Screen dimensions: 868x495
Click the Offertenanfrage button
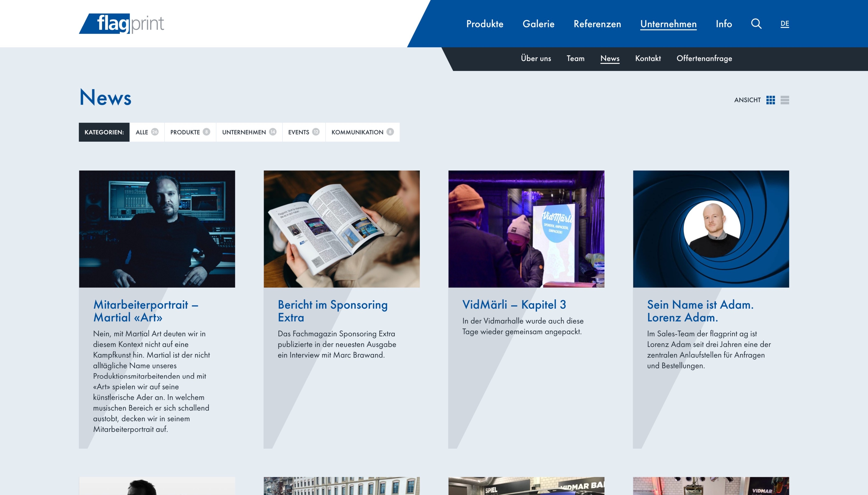pyautogui.click(x=704, y=58)
